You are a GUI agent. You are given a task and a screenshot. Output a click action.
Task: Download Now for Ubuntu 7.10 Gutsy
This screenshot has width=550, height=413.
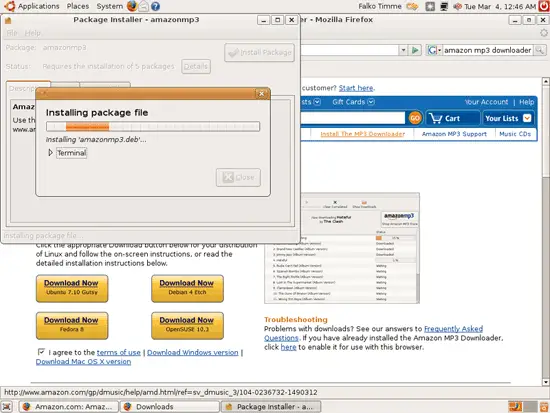click(72, 288)
